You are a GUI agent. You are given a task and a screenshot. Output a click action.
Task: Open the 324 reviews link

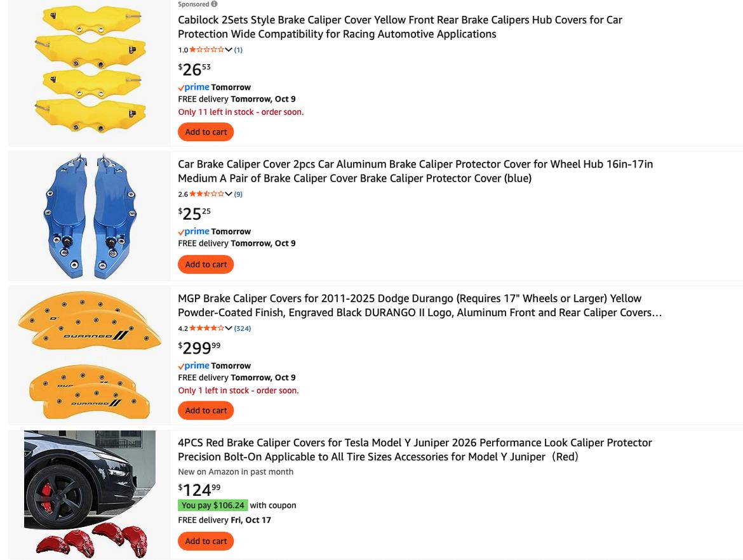tap(243, 328)
